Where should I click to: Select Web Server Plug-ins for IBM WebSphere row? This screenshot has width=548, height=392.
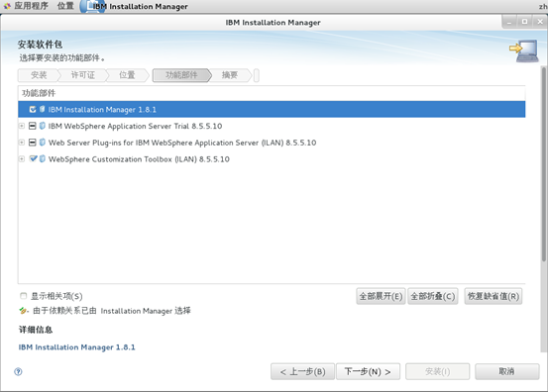[x=272, y=143]
